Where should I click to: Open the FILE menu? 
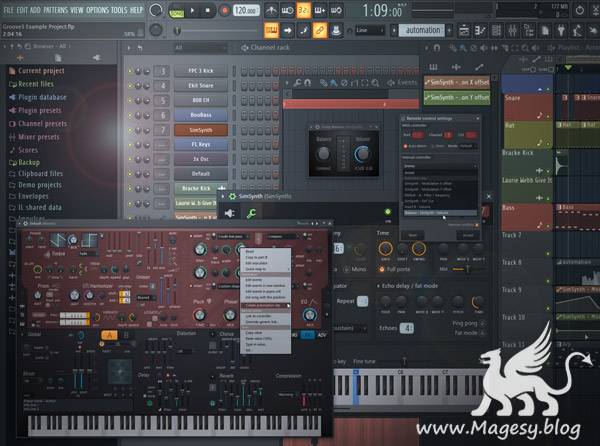click(x=8, y=10)
